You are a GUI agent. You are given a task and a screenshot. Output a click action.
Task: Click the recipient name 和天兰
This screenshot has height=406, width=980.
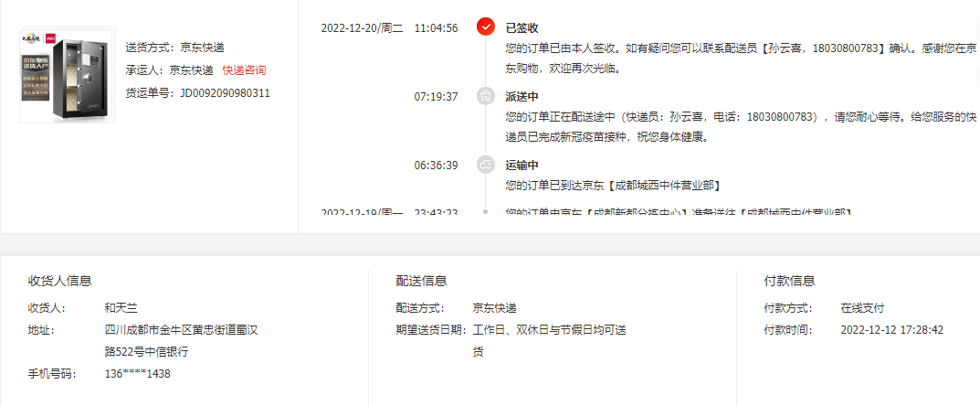click(121, 308)
